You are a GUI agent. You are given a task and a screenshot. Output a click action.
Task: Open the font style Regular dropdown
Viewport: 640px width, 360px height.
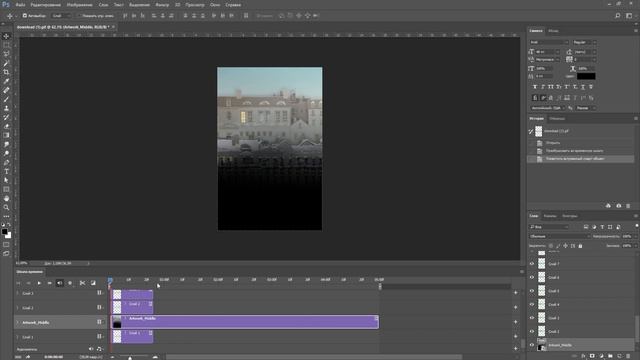click(584, 42)
